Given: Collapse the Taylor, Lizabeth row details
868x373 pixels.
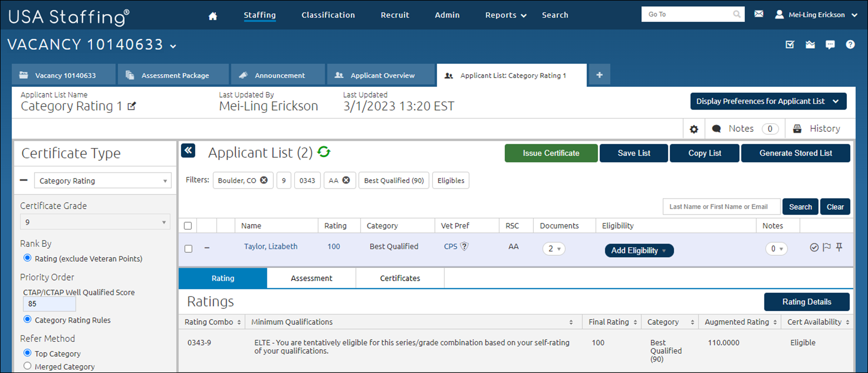Looking at the screenshot, I should tap(207, 248).
